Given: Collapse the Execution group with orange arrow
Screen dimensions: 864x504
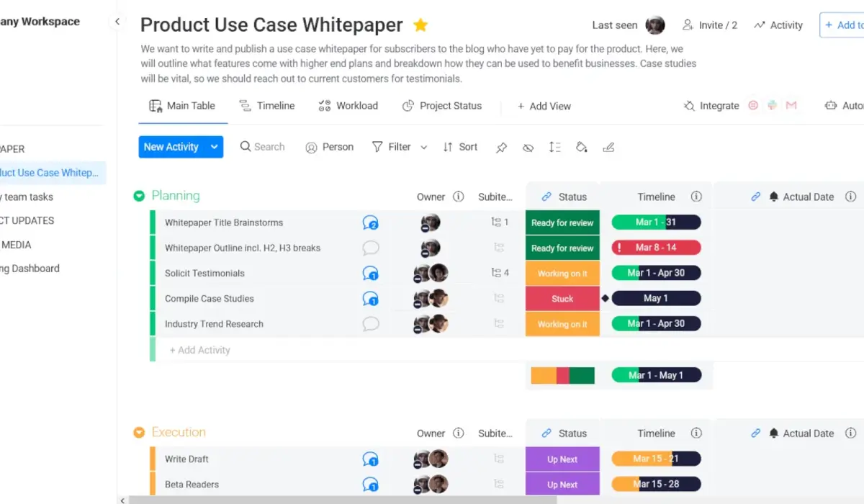Looking at the screenshot, I should pyautogui.click(x=139, y=433).
